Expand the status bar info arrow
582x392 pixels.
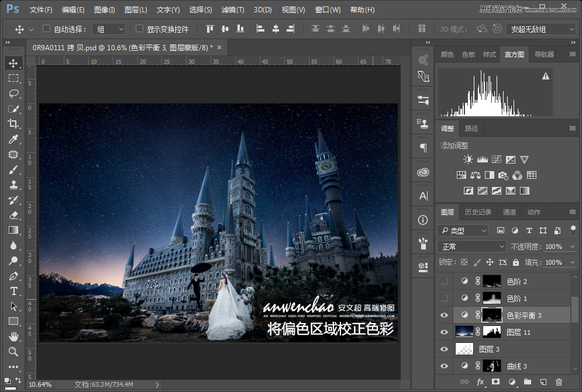click(157, 385)
